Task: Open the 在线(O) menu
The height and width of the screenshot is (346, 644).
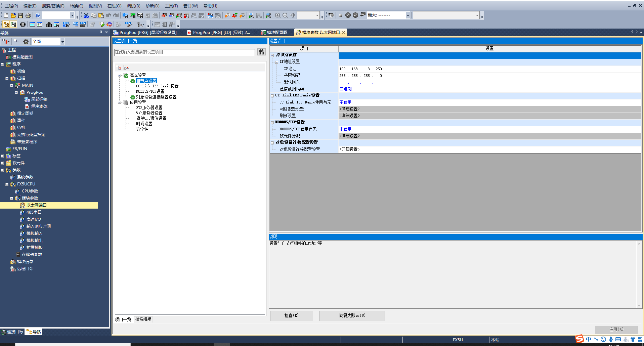Action: click(x=114, y=6)
